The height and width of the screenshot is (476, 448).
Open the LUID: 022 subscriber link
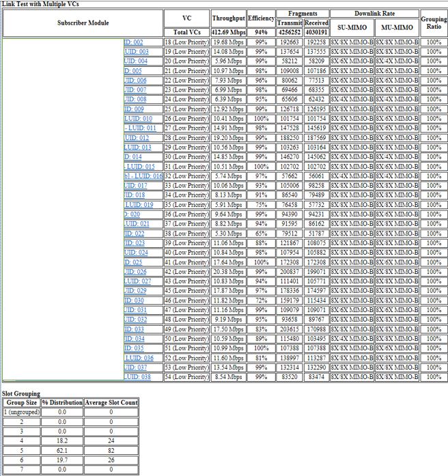[x=134, y=233]
